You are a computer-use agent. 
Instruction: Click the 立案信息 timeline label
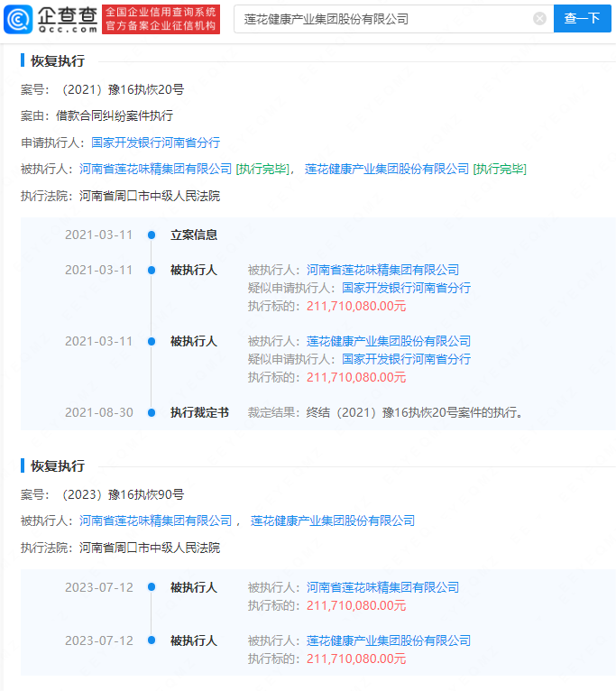pos(194,235)
